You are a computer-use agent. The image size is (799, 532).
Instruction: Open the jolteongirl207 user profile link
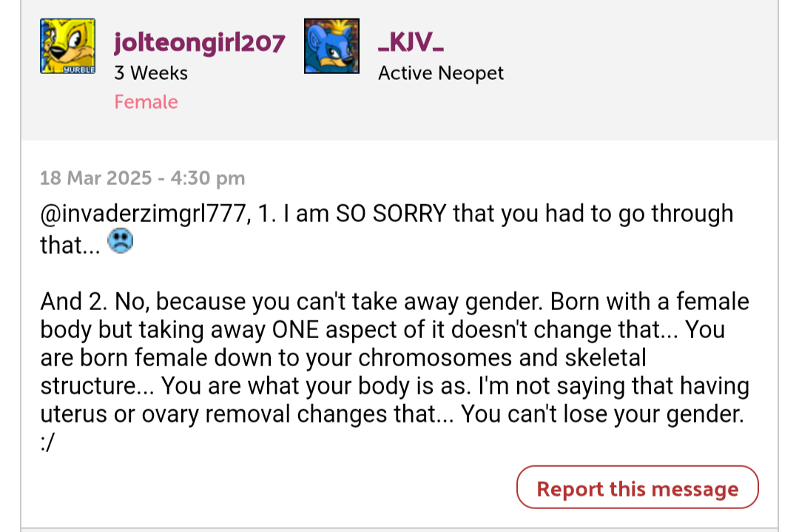click(199, 42)
